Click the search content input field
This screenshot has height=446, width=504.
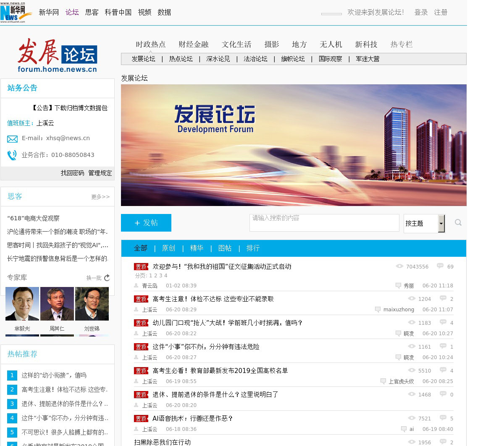click(324, 223)
